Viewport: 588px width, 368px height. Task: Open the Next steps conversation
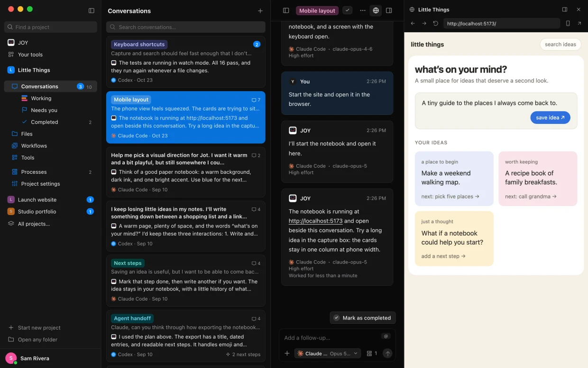186,281
